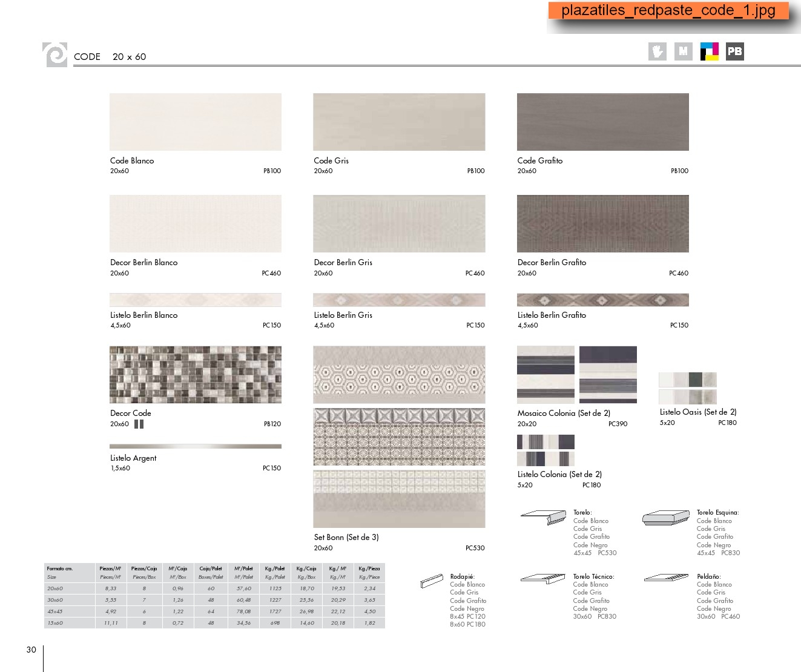Click the 'Rodapié:' heading
The image size is (801, 672).
463,577
